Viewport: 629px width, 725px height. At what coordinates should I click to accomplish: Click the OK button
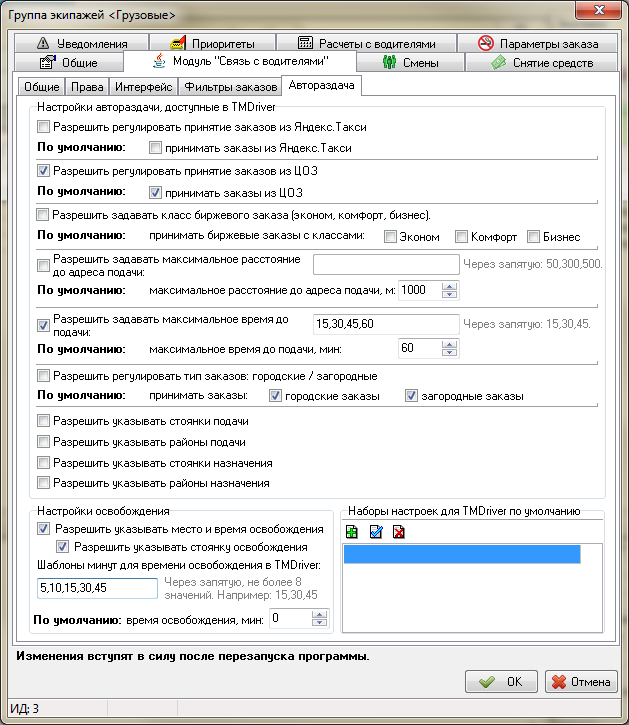(501, 682)
